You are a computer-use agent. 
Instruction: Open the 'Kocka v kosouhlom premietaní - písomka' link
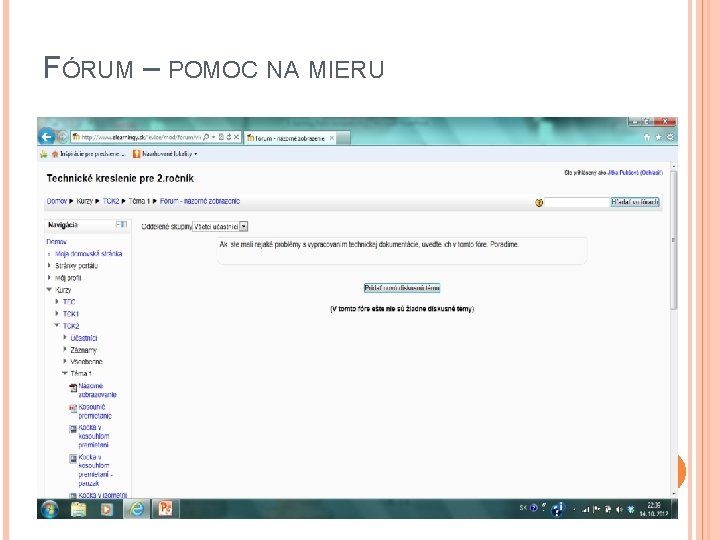pos(96,470)
